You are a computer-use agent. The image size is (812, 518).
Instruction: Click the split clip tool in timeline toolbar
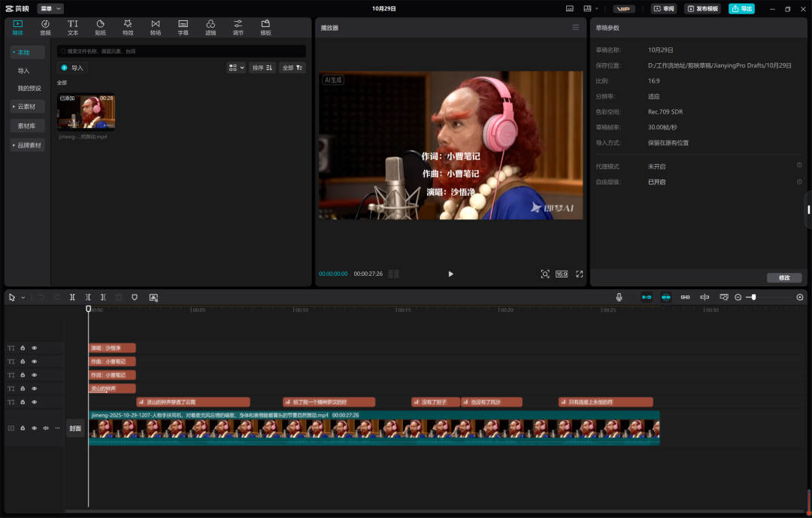coord(72,298)
